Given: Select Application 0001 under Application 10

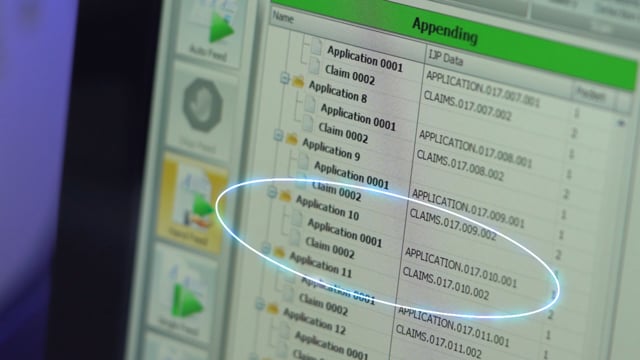Looking at the screenshot, I should pyautogui.click(x=344, y=232).
